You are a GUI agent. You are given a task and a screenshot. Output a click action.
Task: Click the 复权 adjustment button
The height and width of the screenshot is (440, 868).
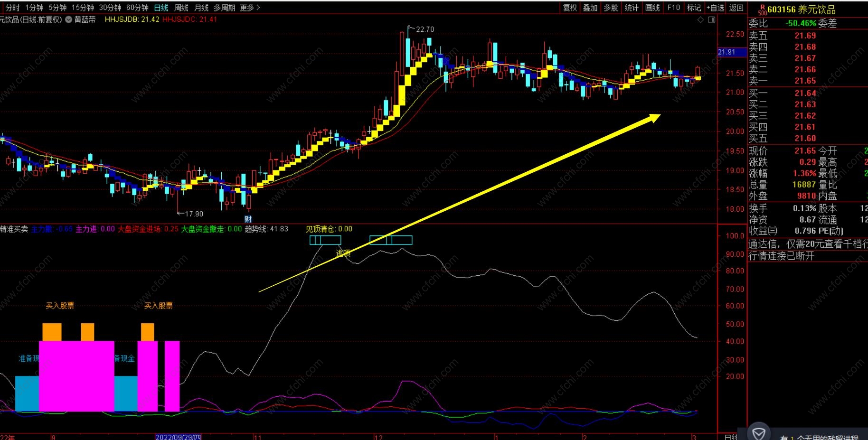point(570,8)
